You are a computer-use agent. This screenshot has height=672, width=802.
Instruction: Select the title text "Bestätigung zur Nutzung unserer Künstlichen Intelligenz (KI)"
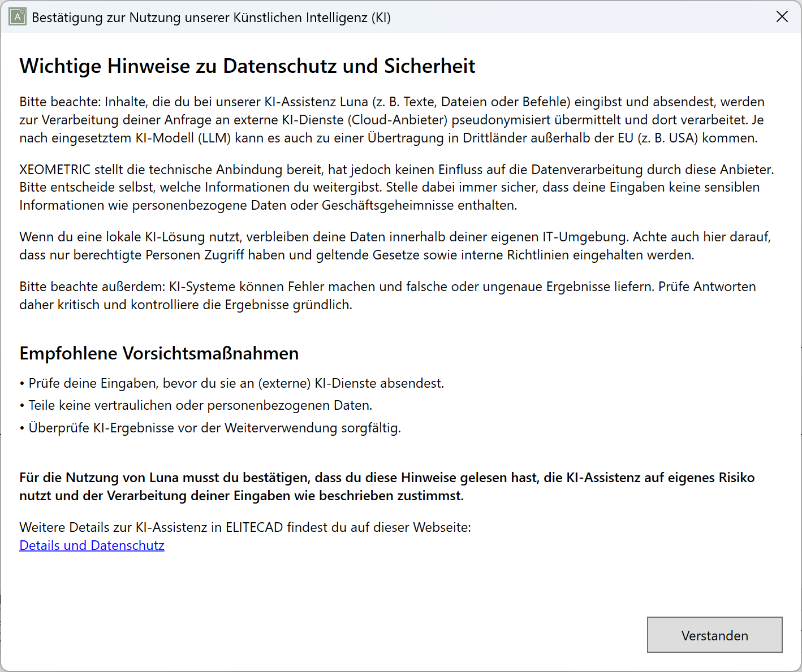tap(211, 18)
